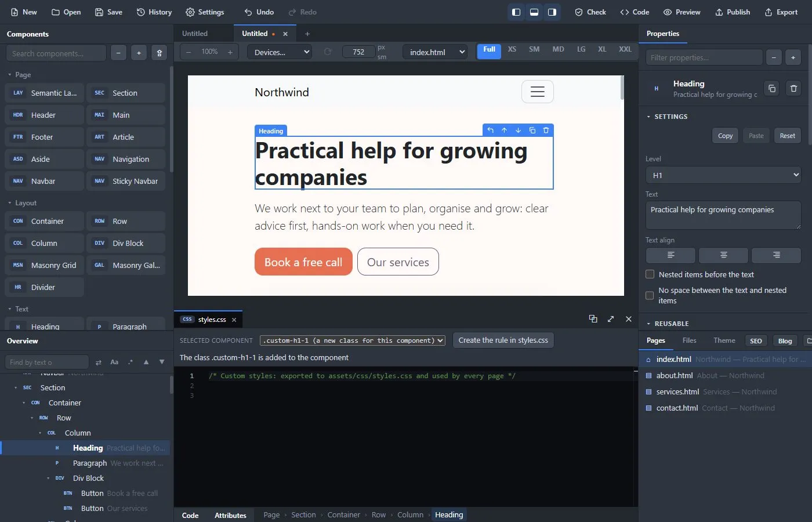Open the Attributes tab at the bottom
812x522 pixels.
click(230, 515)
